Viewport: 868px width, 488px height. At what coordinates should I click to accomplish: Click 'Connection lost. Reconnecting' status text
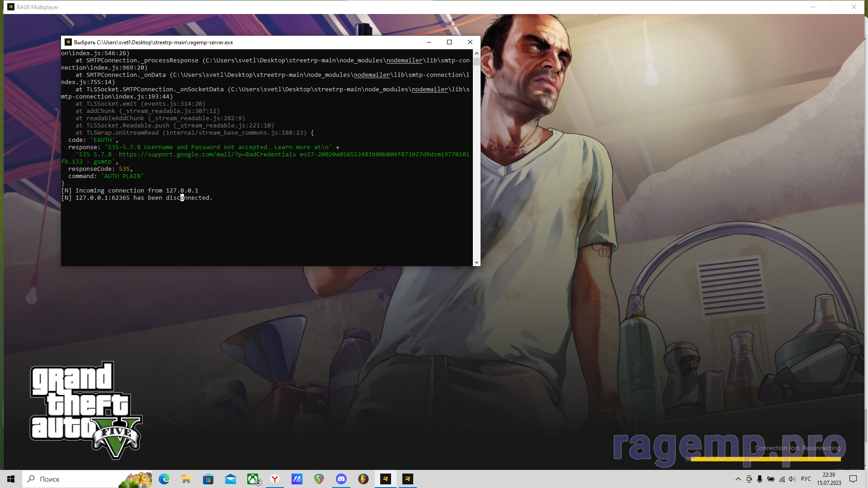(x=797, y=448)
